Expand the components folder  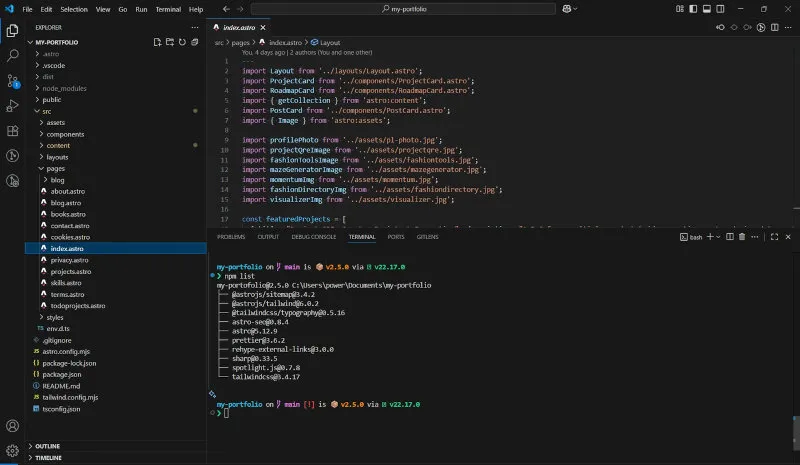65,134
